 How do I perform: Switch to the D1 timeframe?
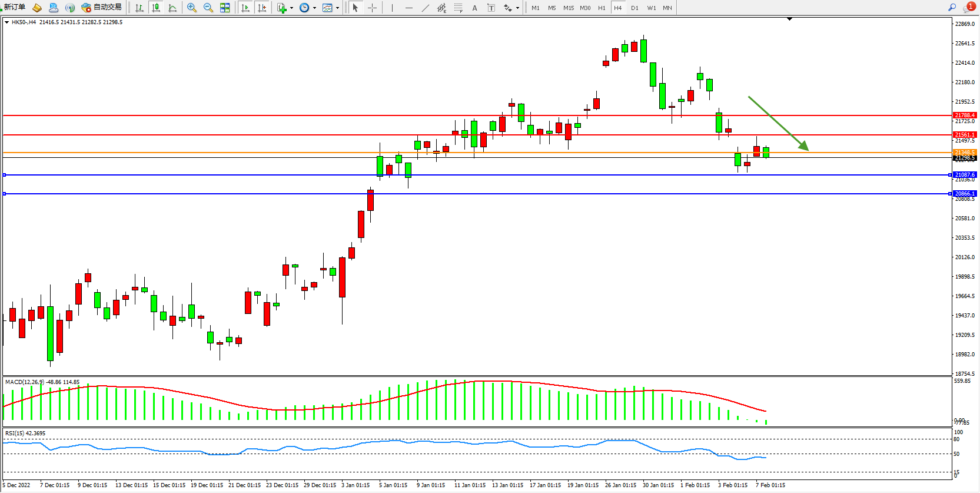coord(634,8)
